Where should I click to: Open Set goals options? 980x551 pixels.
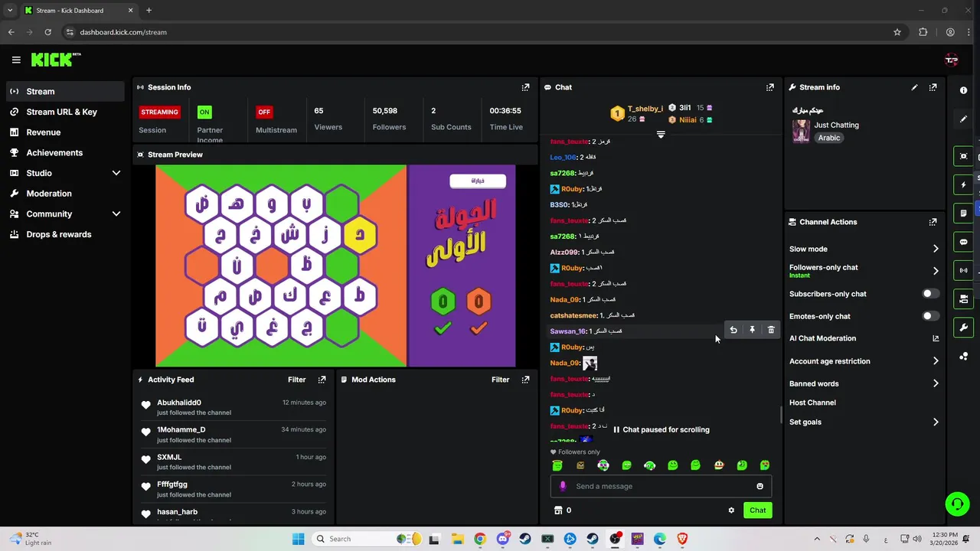864,422
